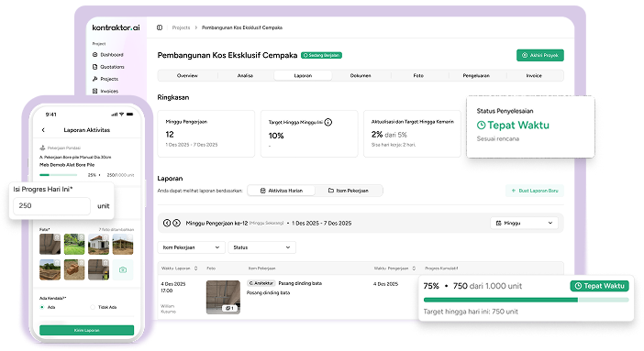Click plus icon on Buat Laporan Baru
The height and width of the screenshot is (351, 644).
514,191
